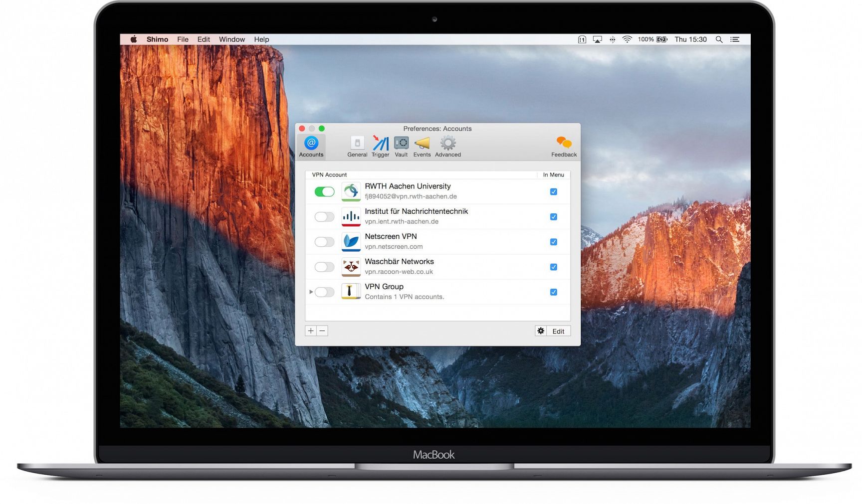The image size is (862, 504).
Task: Click the fj894052@vpn.rwth-aachen.de address
Action: tap(411, 196)
